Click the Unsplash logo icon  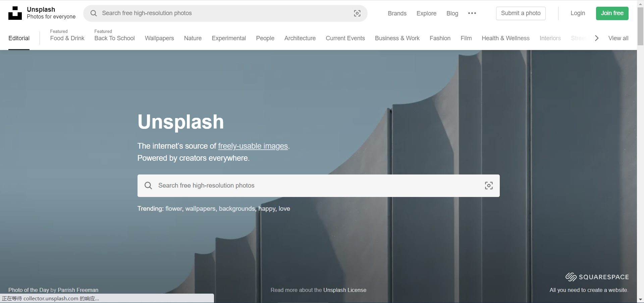[15, 13]
